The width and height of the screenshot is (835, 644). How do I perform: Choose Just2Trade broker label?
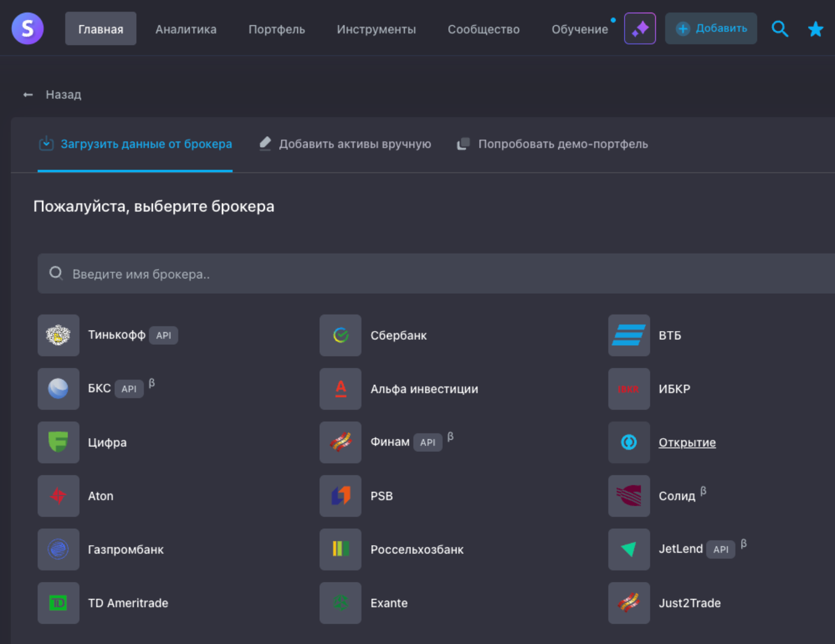(x=689, y=603)
